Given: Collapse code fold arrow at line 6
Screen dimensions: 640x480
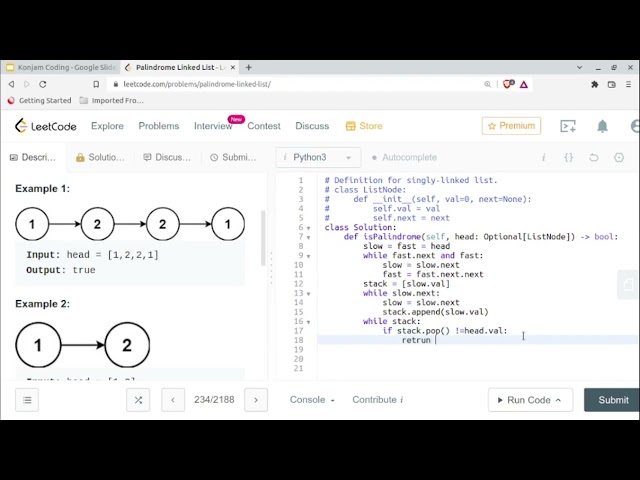Looking at the screenshot, I should point(309,228).
